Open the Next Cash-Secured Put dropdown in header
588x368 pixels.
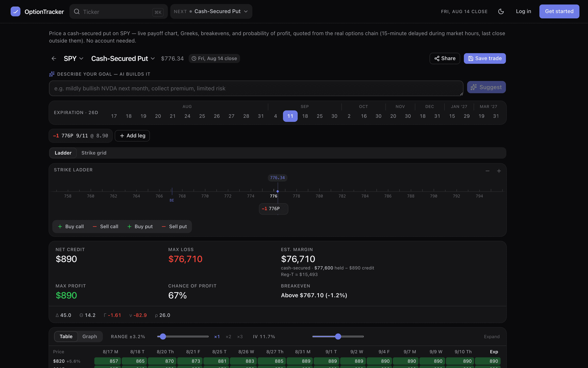point(211,11)
